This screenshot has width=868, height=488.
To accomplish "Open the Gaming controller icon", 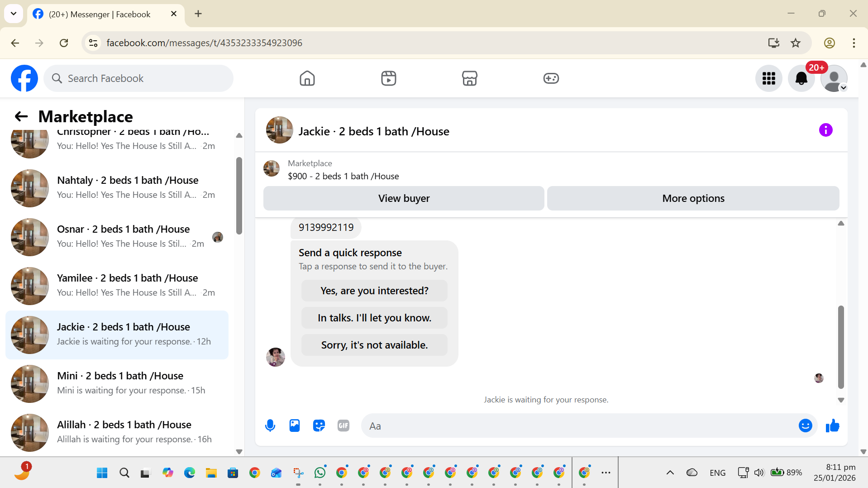I will 551,78.
